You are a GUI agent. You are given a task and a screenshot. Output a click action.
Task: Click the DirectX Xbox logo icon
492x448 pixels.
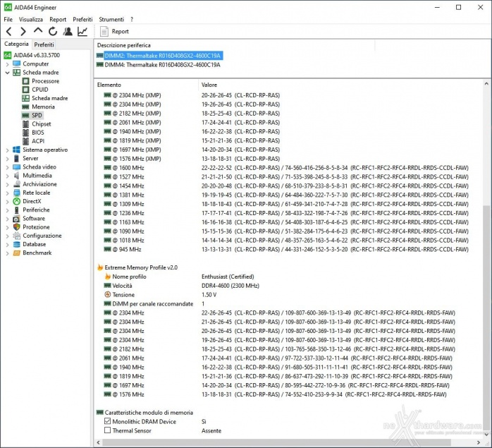(x=17, y=201)
